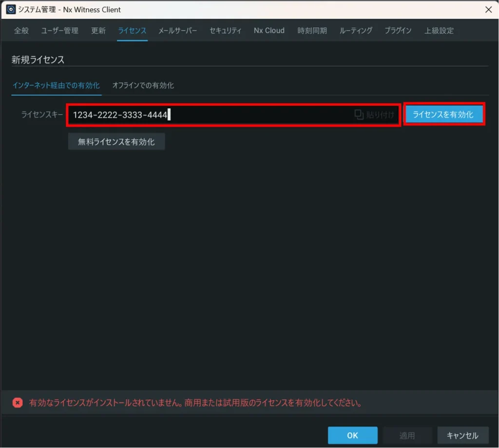This screenshot has width=499, height=448.
Task: Open the 更新 tab
Action: coord(98,30)
